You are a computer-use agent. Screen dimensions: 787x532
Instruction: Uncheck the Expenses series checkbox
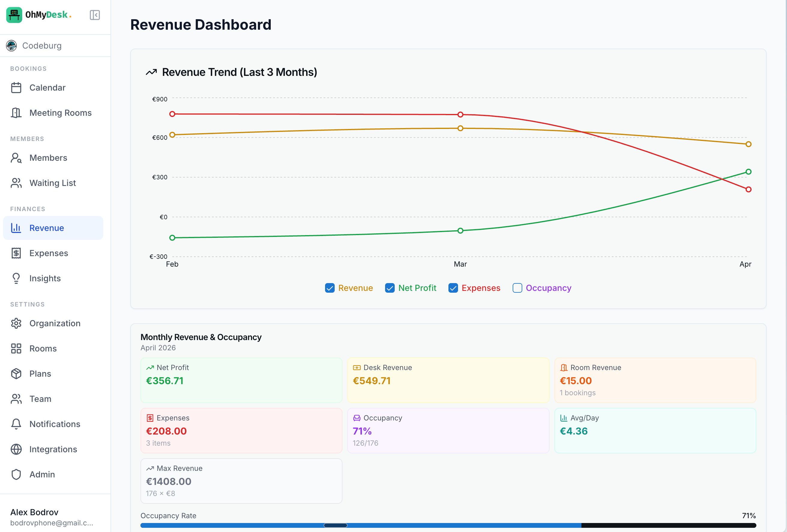point(453,288)
